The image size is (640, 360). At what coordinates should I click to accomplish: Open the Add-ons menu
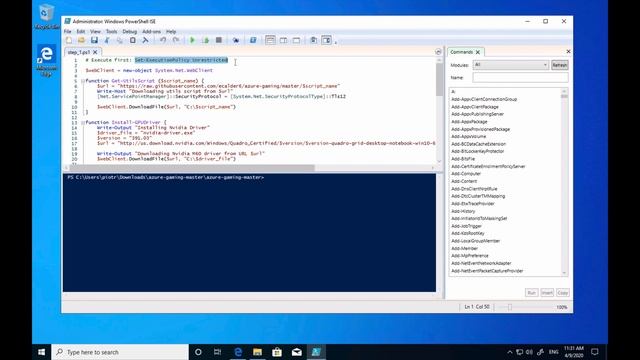point(151,31)
